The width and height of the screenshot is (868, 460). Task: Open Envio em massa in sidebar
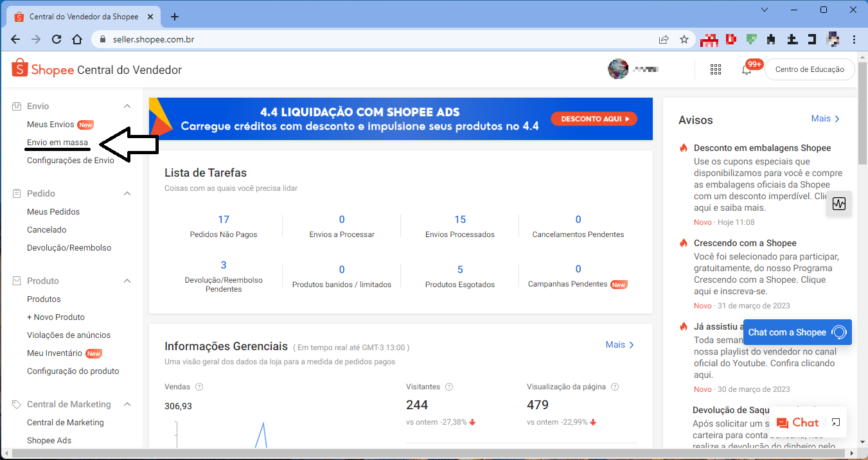tap(58, 142)
